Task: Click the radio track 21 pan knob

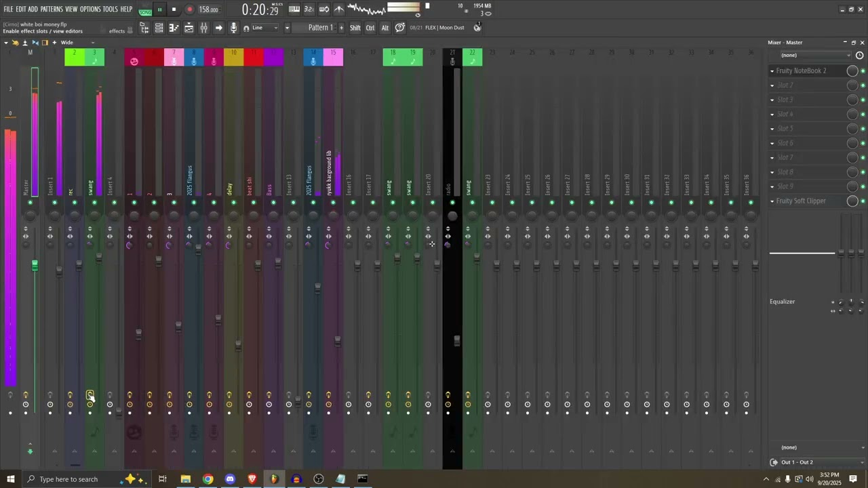Action: [x=452, y=216]
